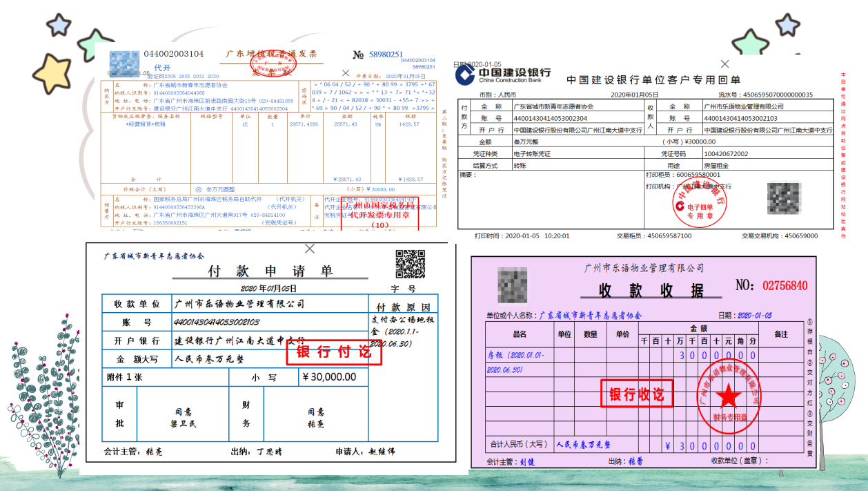The width and height of the screenshot is (868, 491).
Task: Click the title 中国建设银行单位客户专用回单
Action: tap(653, 80)
